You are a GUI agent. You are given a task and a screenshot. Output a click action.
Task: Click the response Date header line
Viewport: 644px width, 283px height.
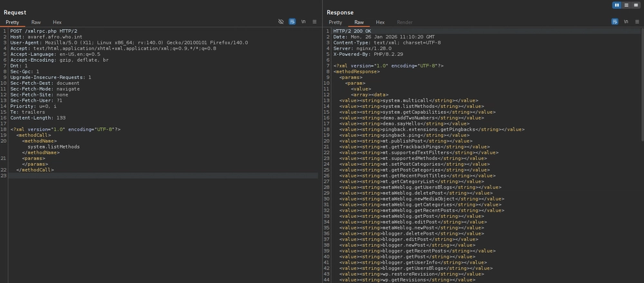384,37
